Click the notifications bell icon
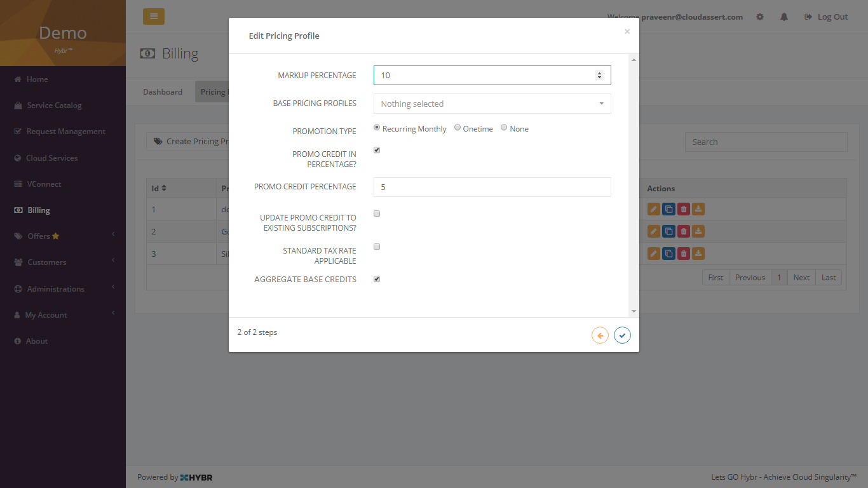The image size is (868, 488). click(x=784, y=17)
